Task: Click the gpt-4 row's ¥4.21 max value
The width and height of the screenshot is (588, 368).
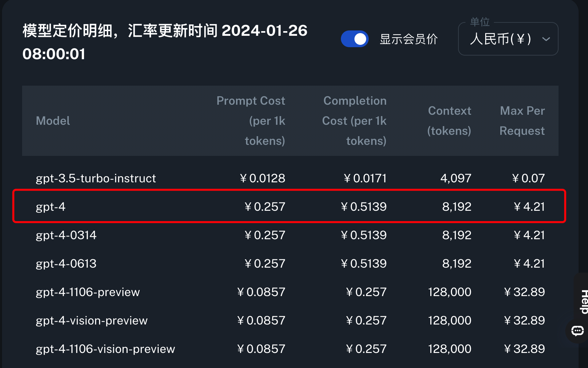Action: point(529,207)
